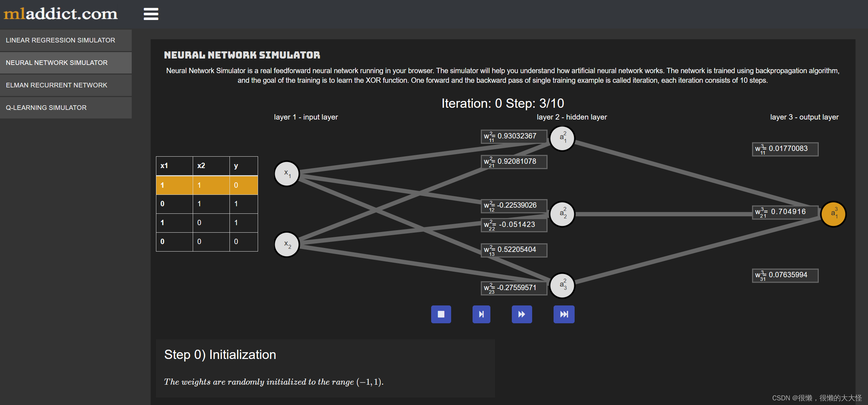868x405 pixels.
Task: Click the mladdict.com logo link
Action: tap(60, 14)
